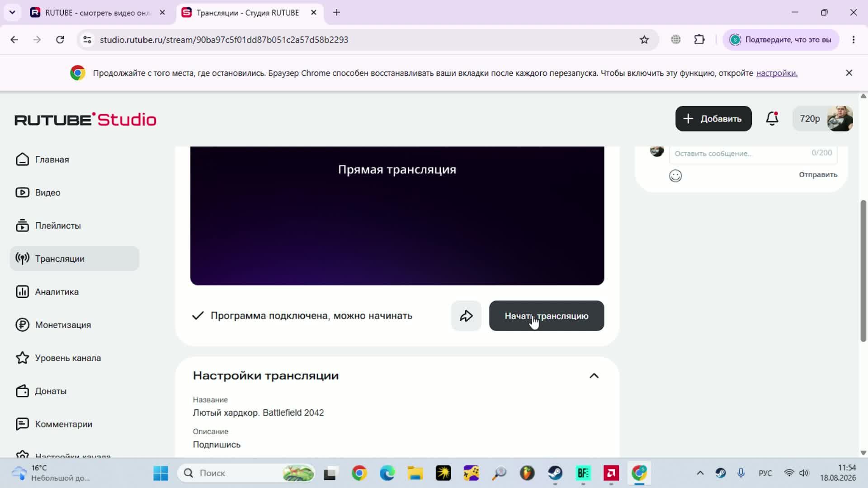Close the Трансляции - Студия RUTUBE tab
Viewport: 868px width, 488px height.
pos(313,13)
